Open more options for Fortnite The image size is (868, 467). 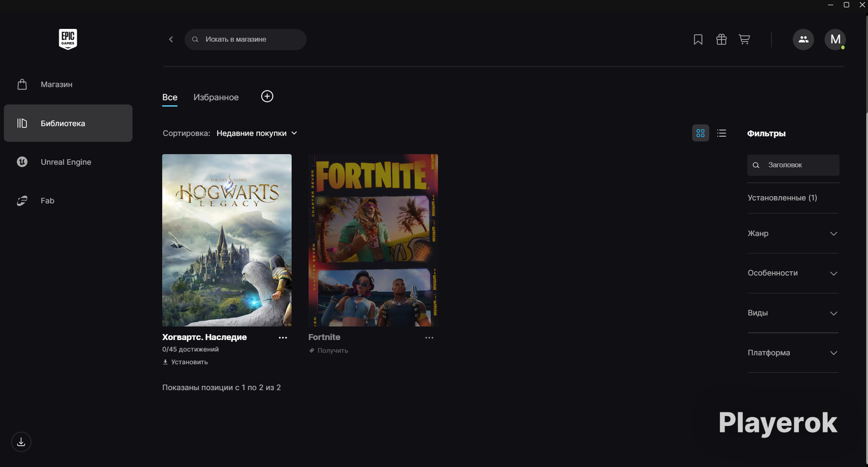[429, 338]
